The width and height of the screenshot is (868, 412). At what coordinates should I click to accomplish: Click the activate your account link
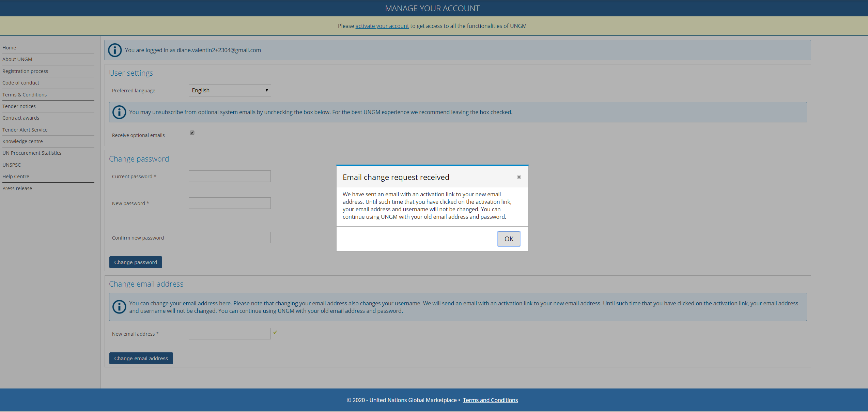(382, 26)
